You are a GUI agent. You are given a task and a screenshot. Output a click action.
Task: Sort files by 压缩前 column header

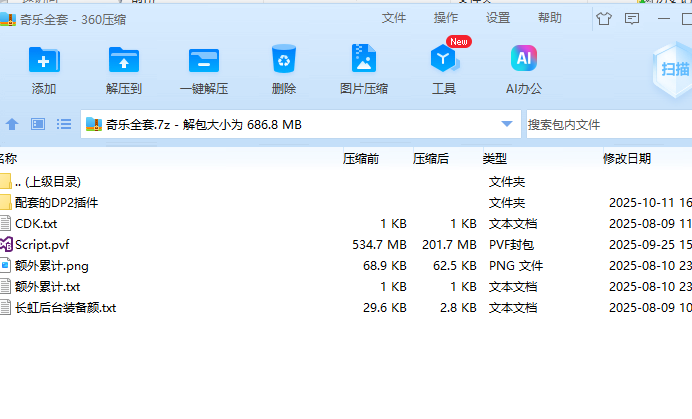(x=361, y=158)
